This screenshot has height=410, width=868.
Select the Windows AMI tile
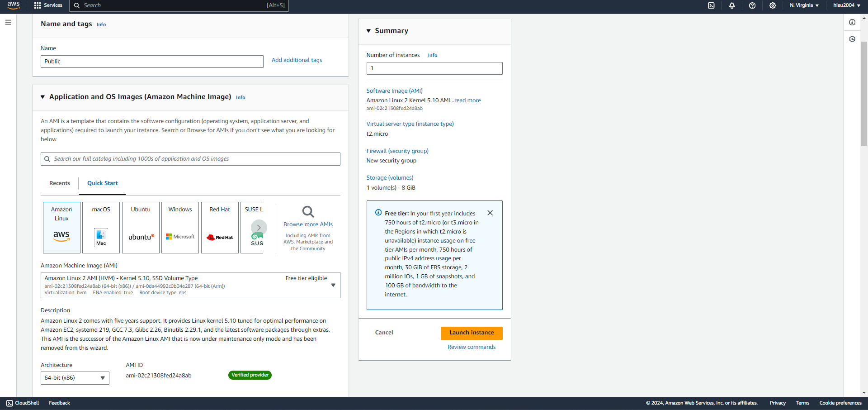click(180, 228)
